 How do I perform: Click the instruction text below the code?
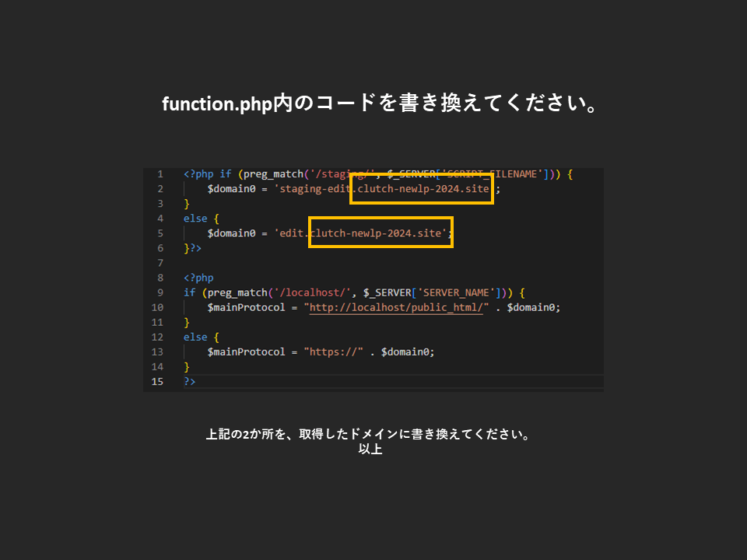pos(369,435)
